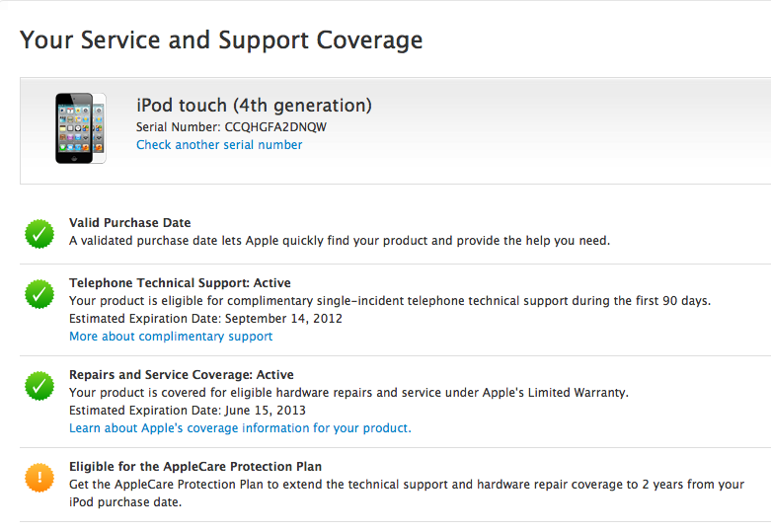This screenshot has width=771, height=532.
Task: Click the iPod touch (4th generation) title
Action: pyautogui.click(x=254, y=105)
